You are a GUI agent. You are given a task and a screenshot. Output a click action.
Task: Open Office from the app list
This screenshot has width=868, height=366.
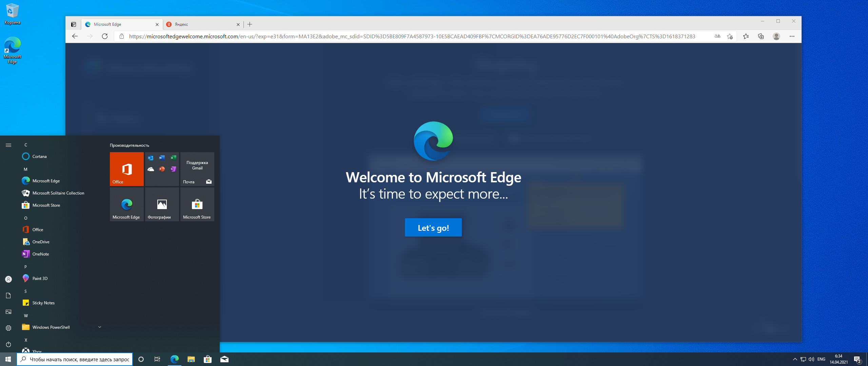[x=61, y=230]
